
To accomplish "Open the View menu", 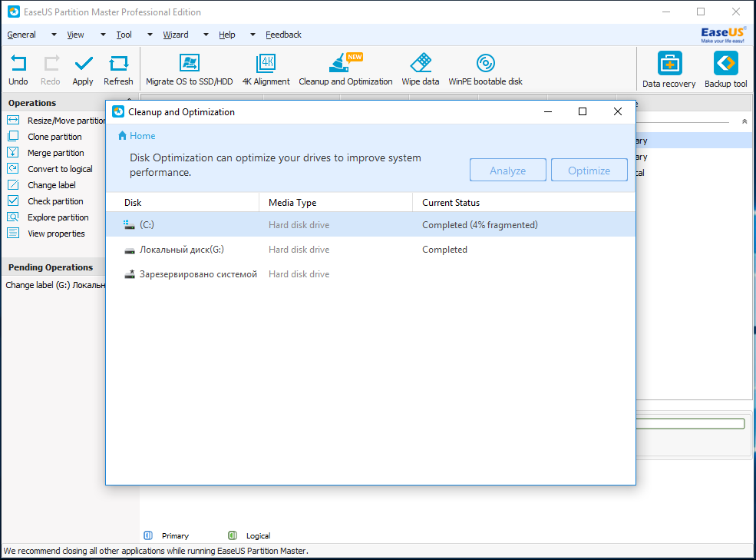I will 75,35.
